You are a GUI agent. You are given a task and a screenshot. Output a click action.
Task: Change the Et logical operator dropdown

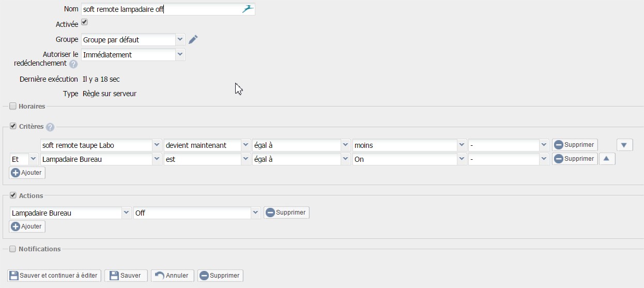click(x=33, y=159)
